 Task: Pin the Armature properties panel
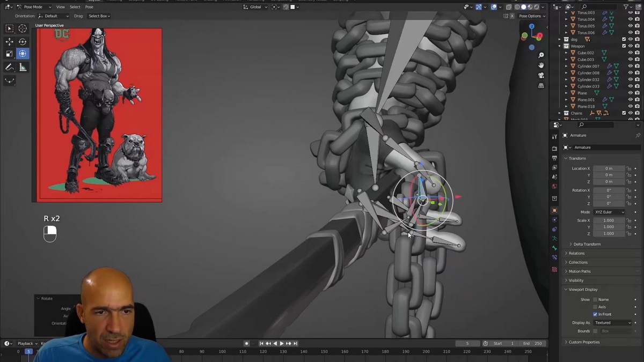pos(638,135)
